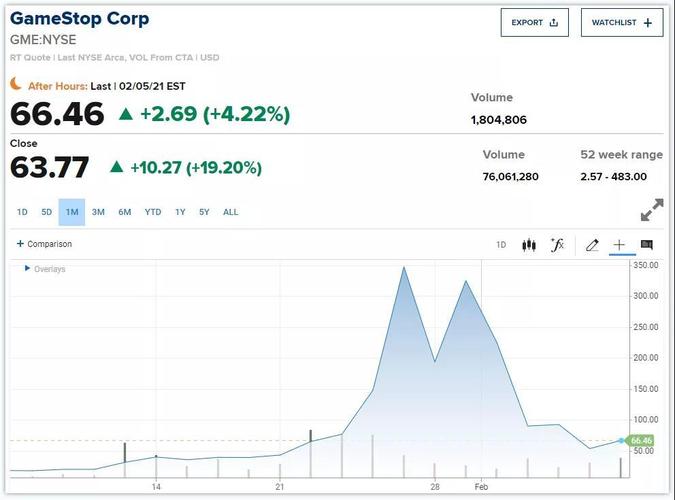Click the 21 date label on x-axis

[280, 487]
